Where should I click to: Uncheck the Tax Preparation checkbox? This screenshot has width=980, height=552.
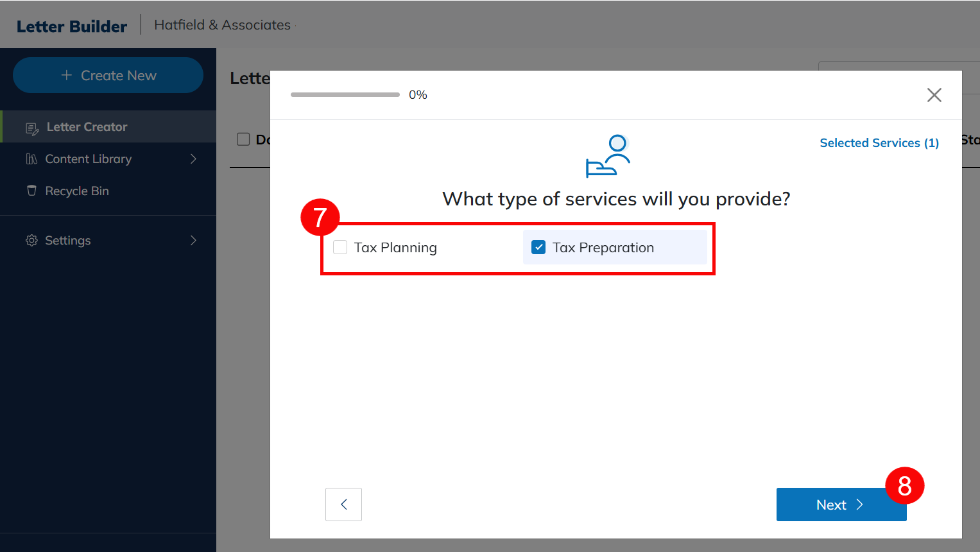(x=538, y=248)
